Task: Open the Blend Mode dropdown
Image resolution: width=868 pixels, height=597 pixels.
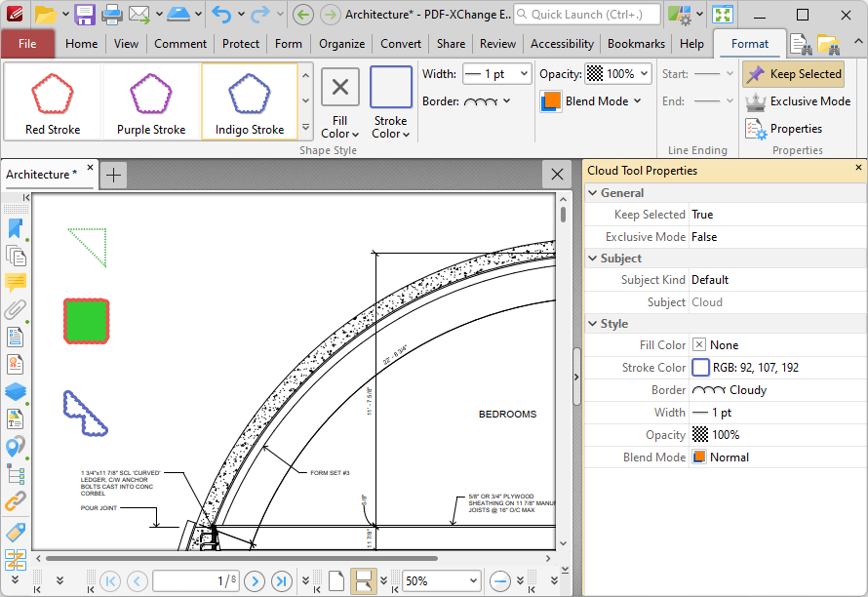Action: click(593, 100)
